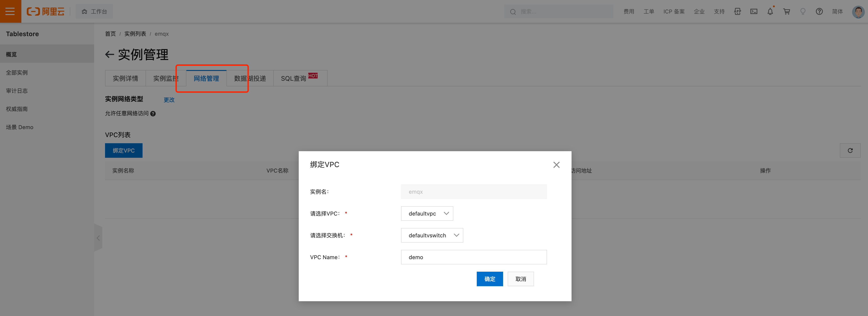
Task: Click the VPC Name input field
Action: point(473,257)
